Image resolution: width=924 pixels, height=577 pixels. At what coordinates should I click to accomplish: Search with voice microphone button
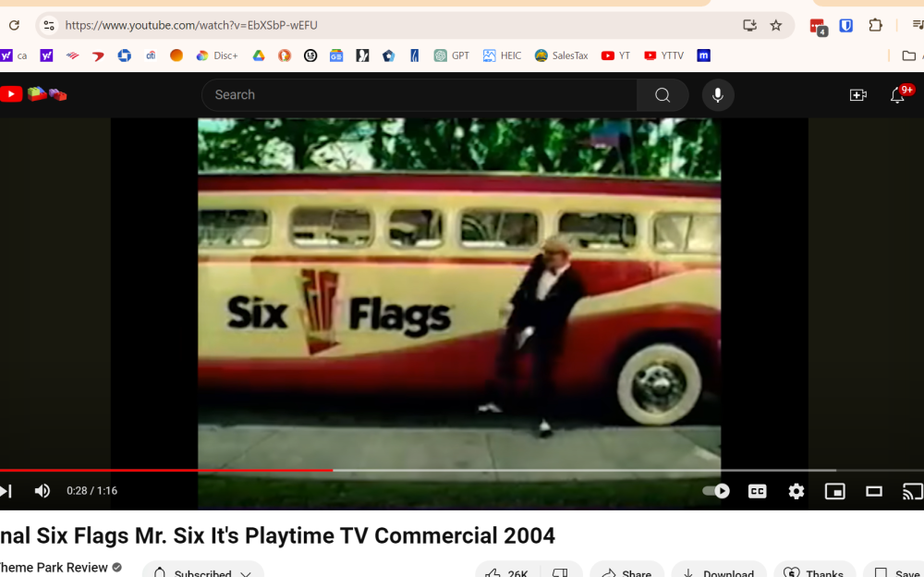tap(718, 95)
